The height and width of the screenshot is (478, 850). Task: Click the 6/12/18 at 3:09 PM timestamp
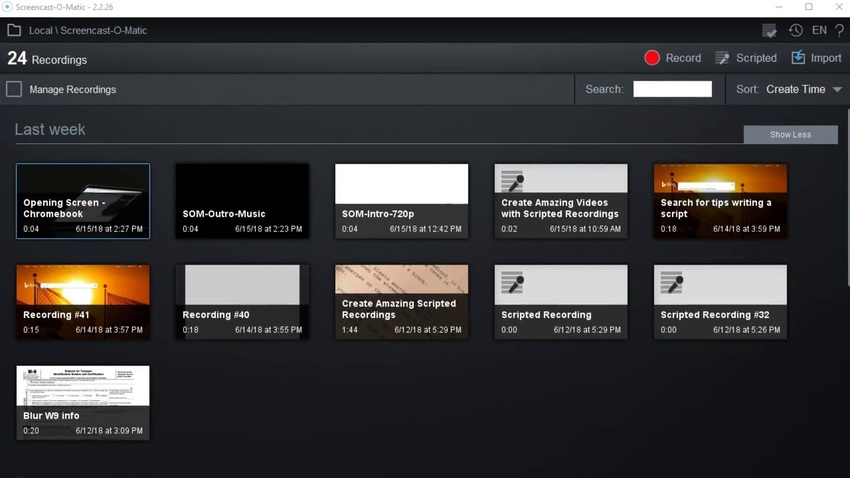[109, 430]
